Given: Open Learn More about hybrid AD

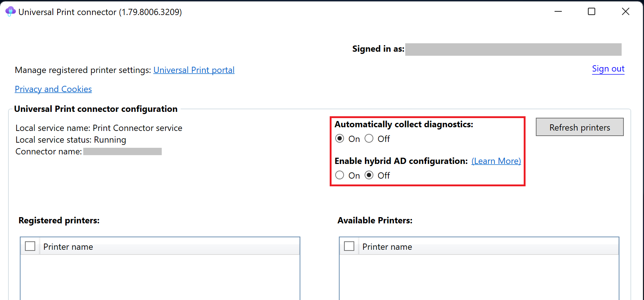Looking at the screenshot, I should tap(496, 161).
